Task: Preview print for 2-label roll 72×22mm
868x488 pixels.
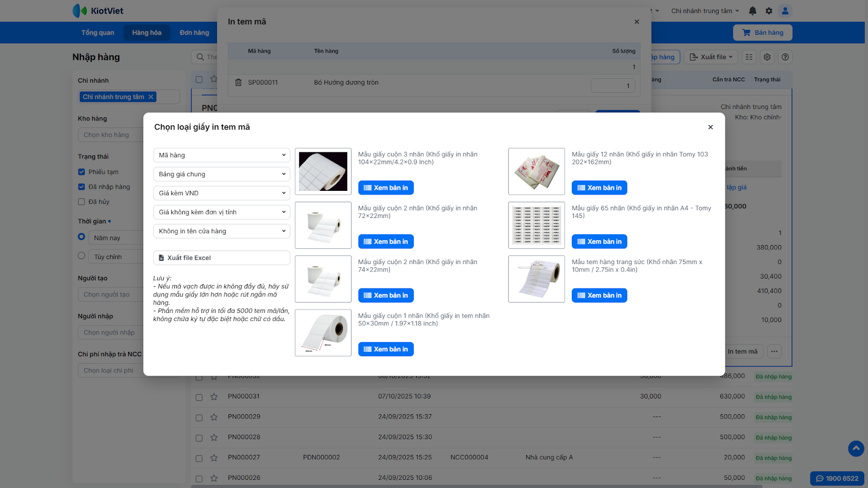Action: (386, 241)
